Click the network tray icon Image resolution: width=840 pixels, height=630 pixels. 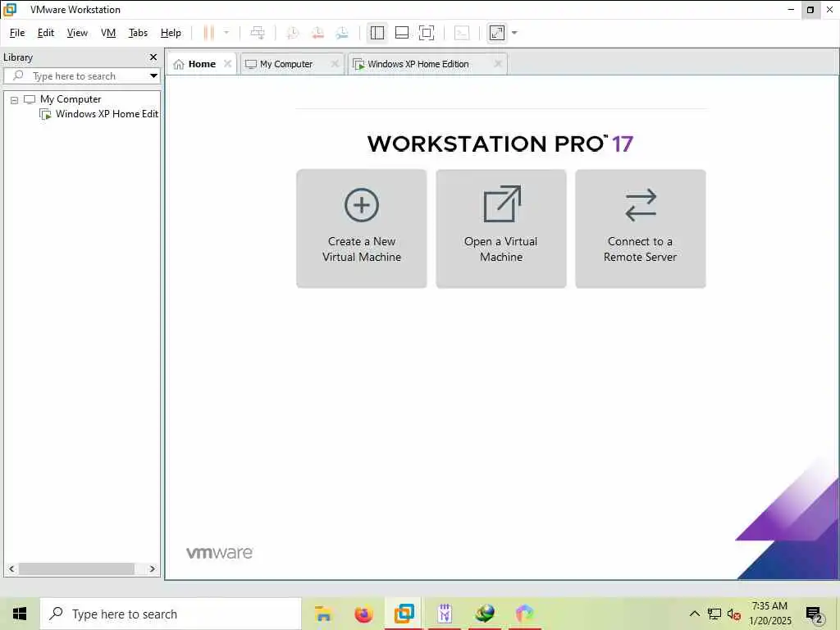[714, 614]
